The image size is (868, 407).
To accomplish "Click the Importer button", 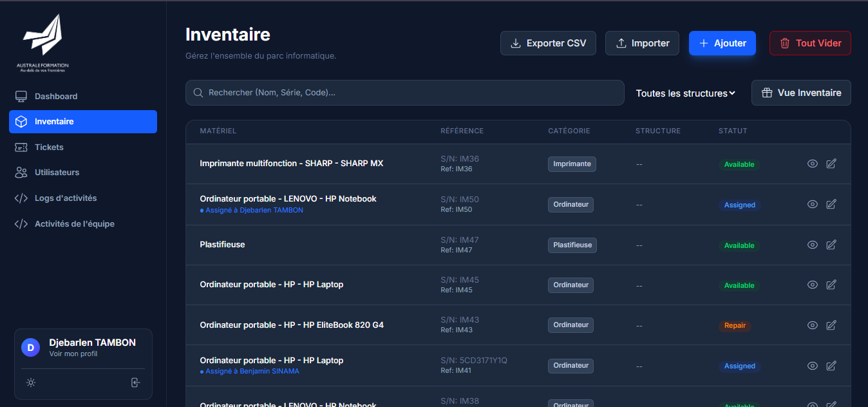I will (x=642, y=43).
